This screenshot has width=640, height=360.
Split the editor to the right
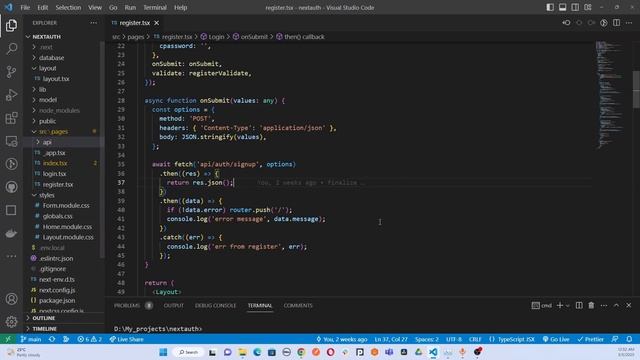[x=616, y=23]
